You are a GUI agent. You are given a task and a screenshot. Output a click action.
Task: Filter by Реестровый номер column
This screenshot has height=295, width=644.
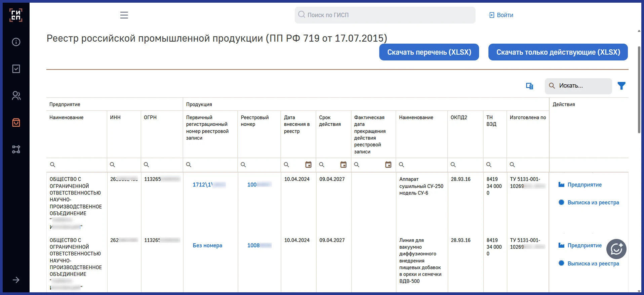pyautogui.click(x=259, y=165)
